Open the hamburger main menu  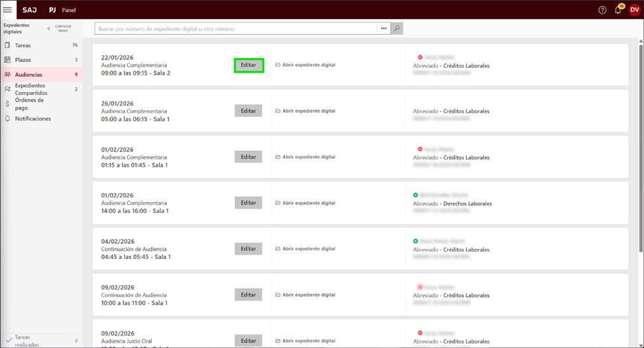pos(8,10)
